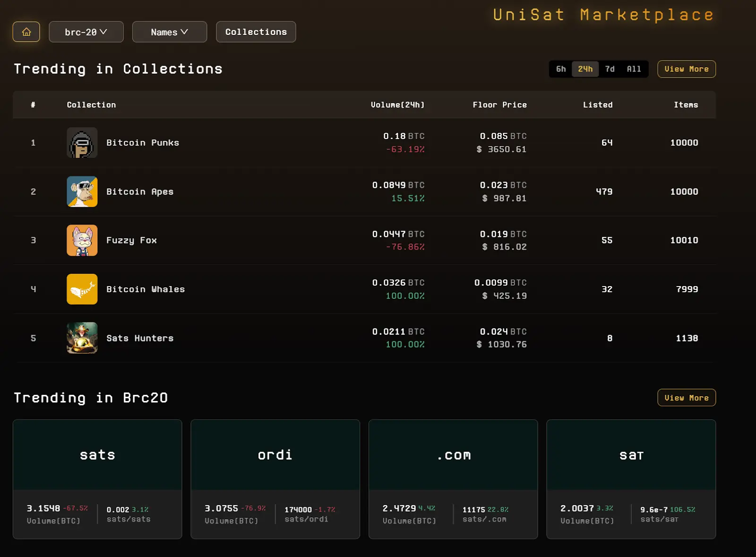
Task: Sort by Volume(24h) column header
Action: pos(397,104)
